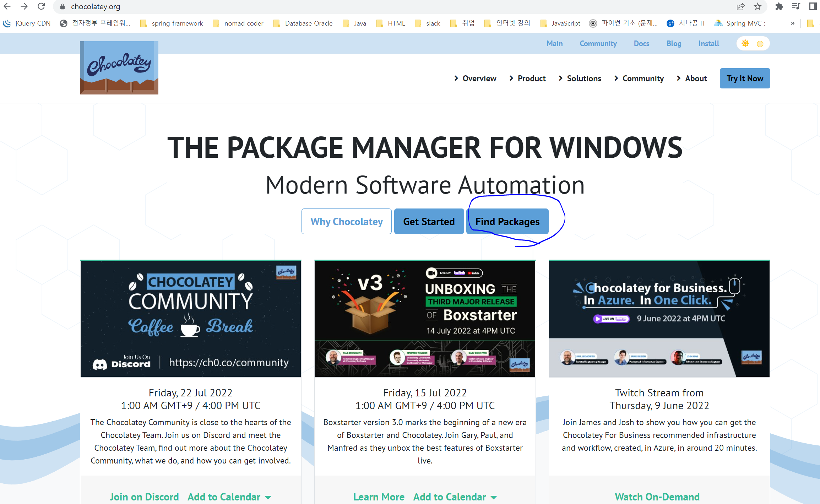Bookmark this page with the star icon
Viewport: 820px width, 504px height.
(757, 6)
